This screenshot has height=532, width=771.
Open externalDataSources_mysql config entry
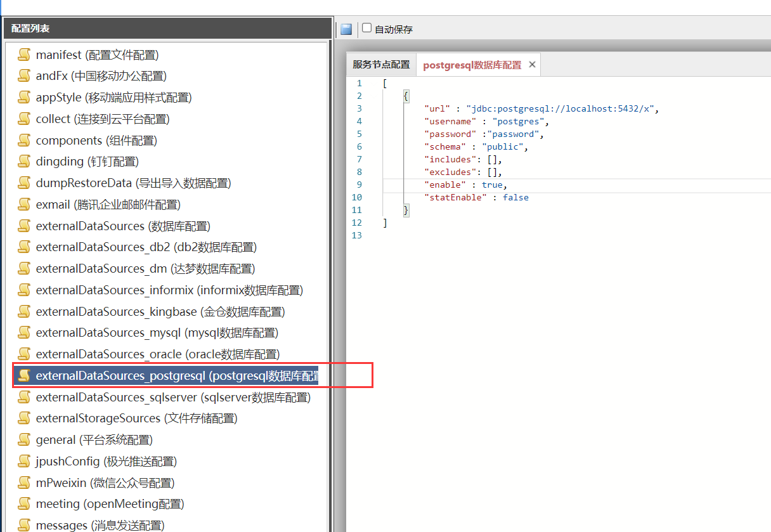[x=157, y=333]
